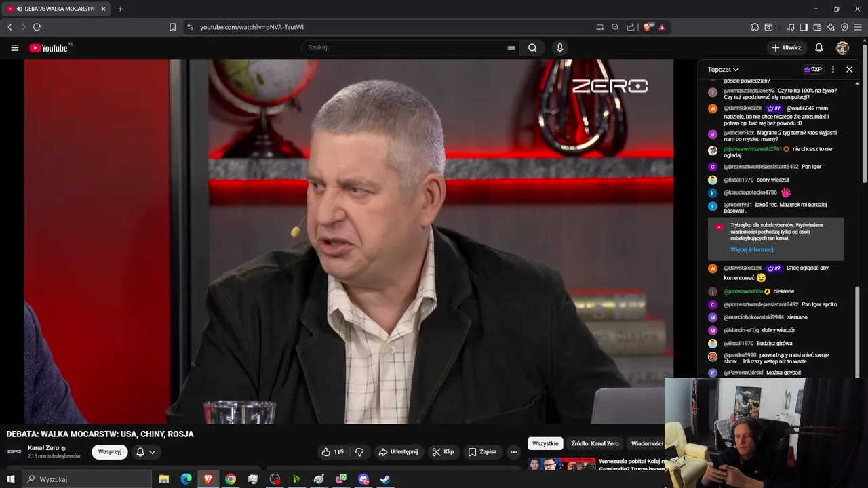Click the page vertical scrollbar

(x=865, y=115)
